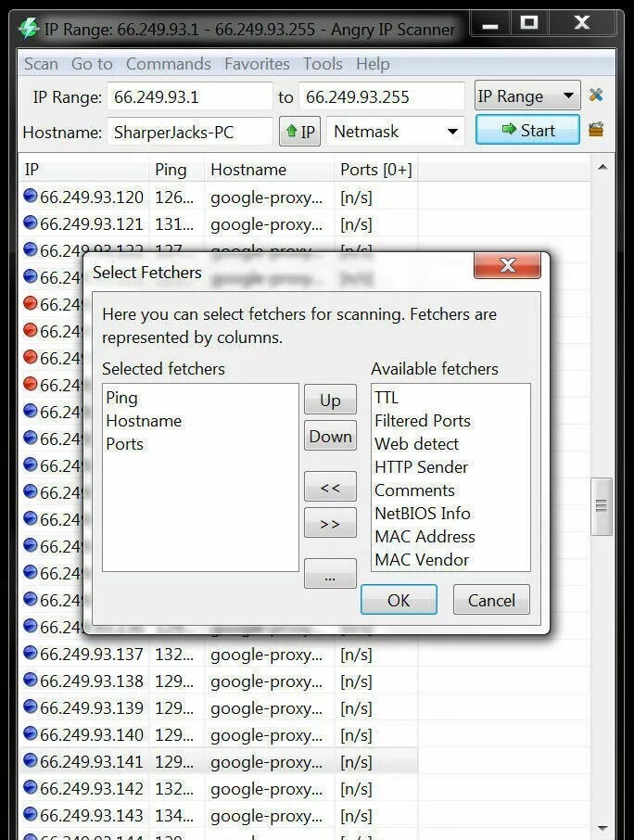Image resolution: width=634 pixels, height=840 pixels.
Task: Click the Ports [0+] column header
Action: [376, 170]
